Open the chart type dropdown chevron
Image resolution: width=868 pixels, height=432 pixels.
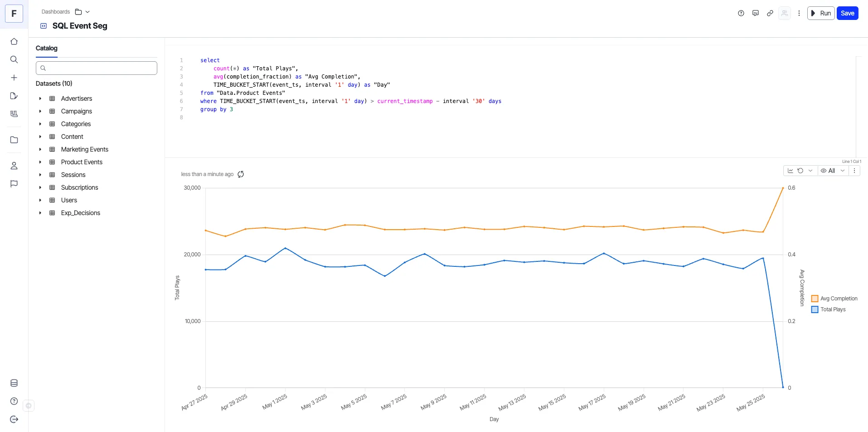click(x=810, y=171)
